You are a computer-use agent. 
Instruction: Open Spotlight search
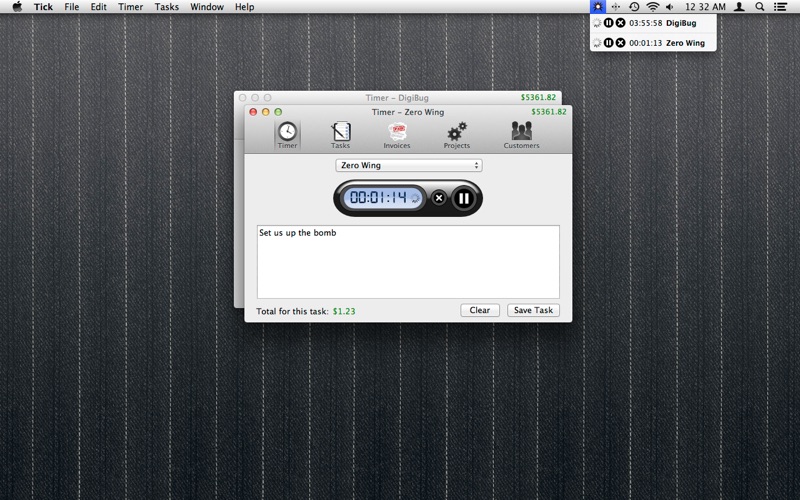(760, 7)
